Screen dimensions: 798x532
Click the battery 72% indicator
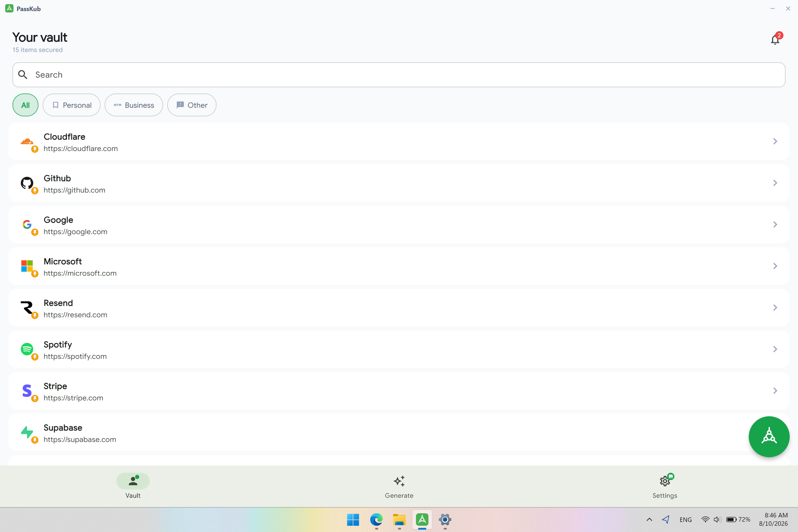738,520
